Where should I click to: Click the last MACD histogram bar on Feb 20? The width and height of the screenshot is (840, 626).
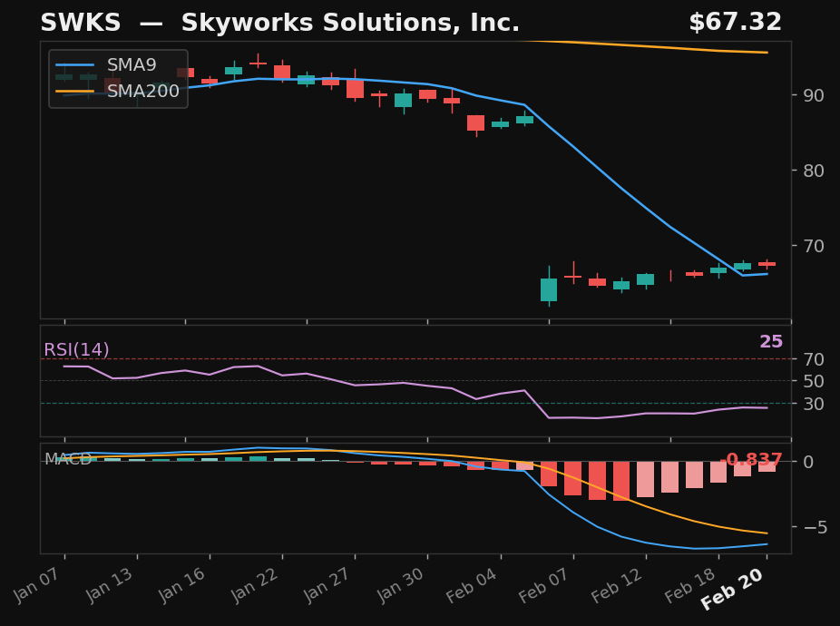[767, 467]
